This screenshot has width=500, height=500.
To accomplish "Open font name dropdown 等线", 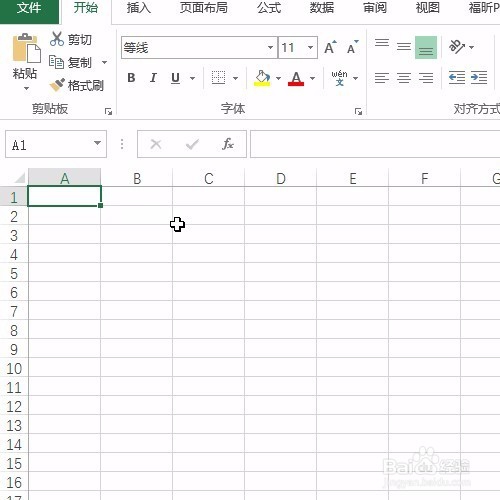I will (x=270, y=47).
